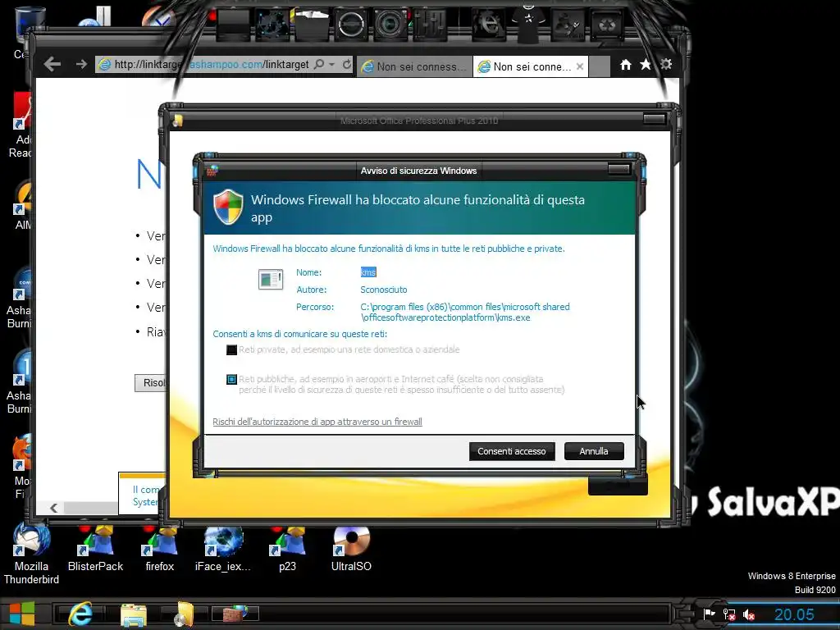The height and width of the screenshot is (630, 840).
Task: Open the BlisterPack desktop shortcut
Action: 95,549
